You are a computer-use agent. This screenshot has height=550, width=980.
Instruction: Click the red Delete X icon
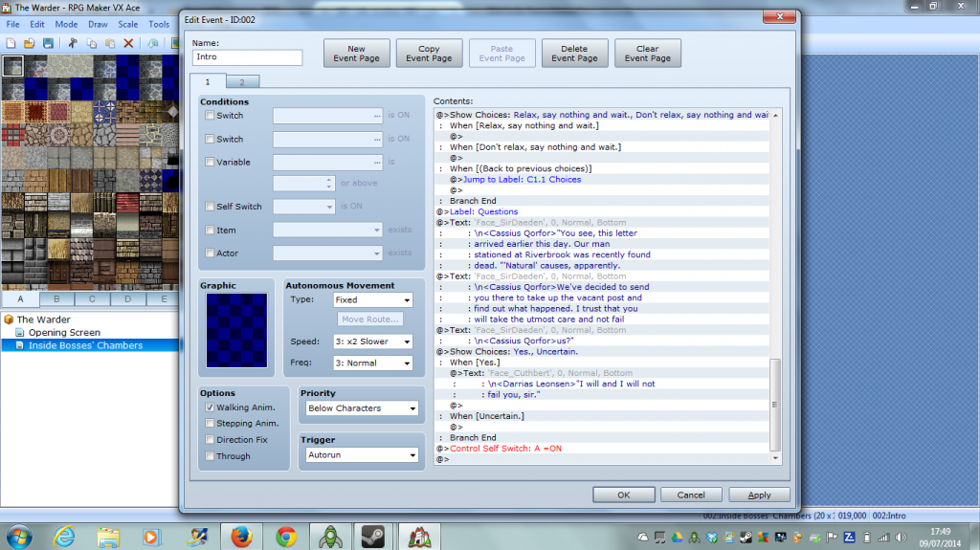pyautogui.click(x=128, y=43)
